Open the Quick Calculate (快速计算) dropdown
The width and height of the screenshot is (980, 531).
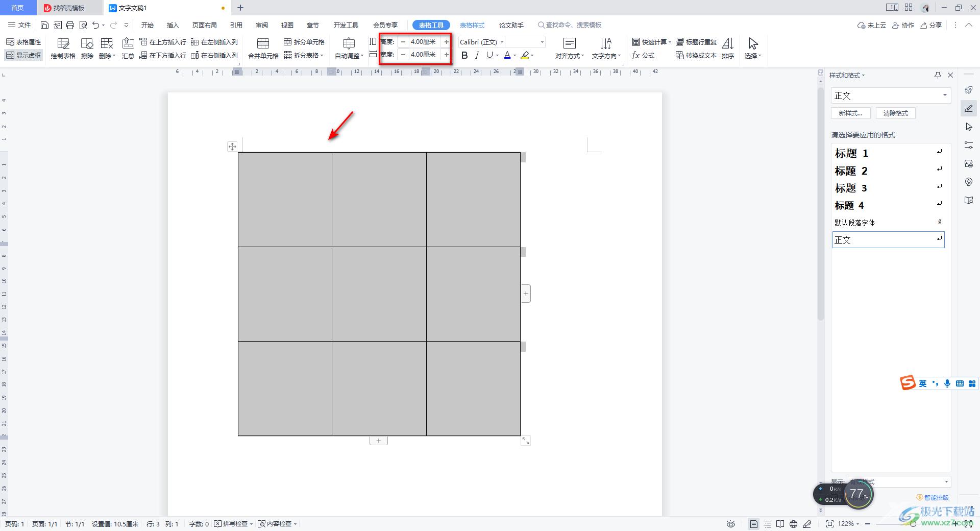tap(652, 42)
